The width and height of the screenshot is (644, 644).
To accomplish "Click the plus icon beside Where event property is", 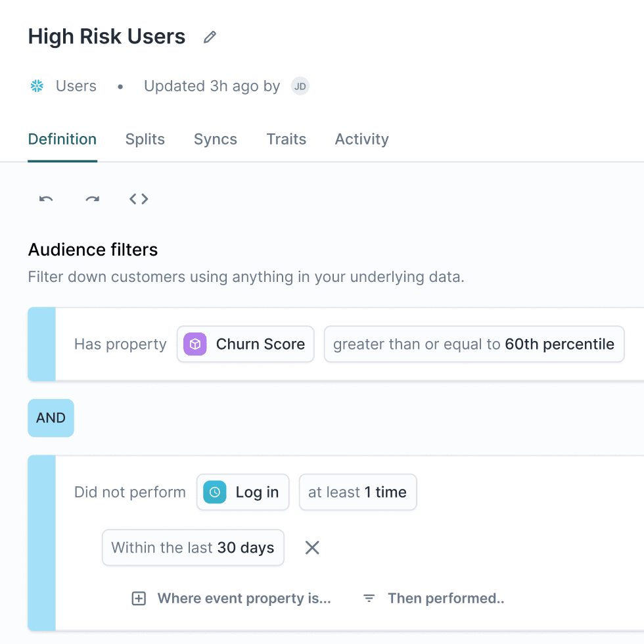I will (139, 598).
